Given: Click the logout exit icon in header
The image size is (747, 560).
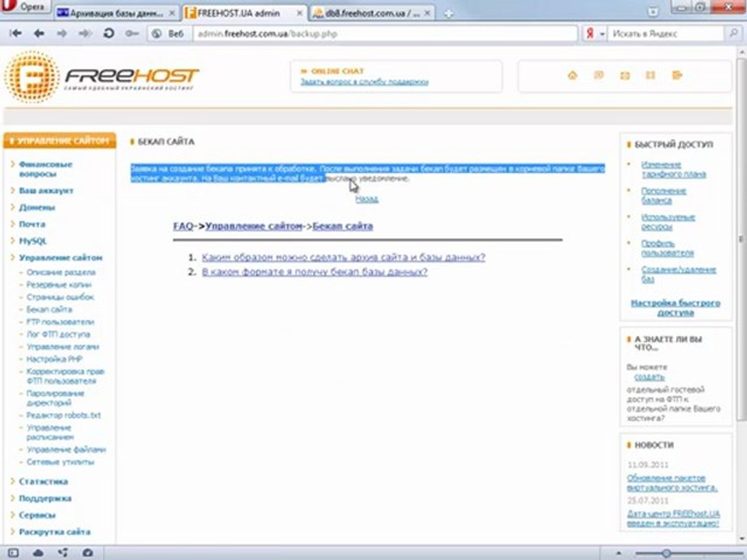Looking at the screenshot, I should coord(677,75).
